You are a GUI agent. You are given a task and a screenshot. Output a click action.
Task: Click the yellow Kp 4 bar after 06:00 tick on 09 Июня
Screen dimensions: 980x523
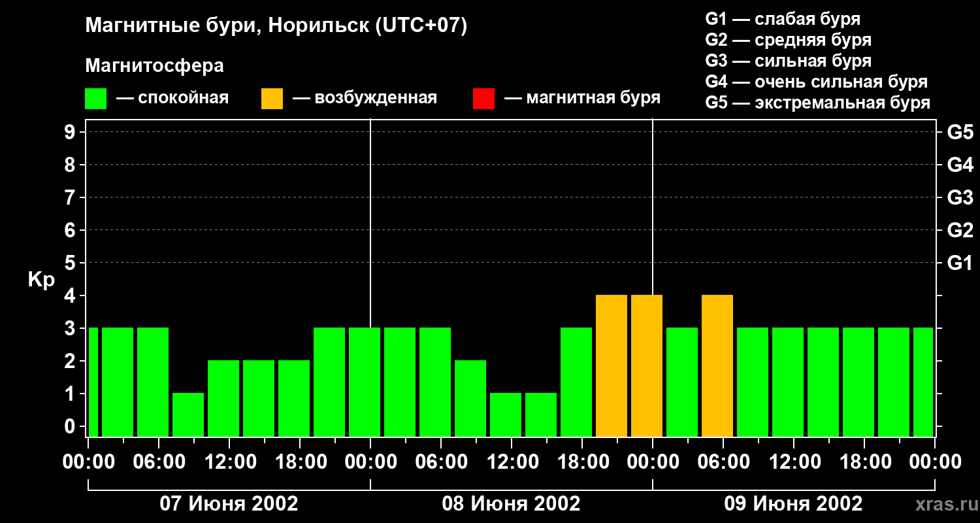717,365
